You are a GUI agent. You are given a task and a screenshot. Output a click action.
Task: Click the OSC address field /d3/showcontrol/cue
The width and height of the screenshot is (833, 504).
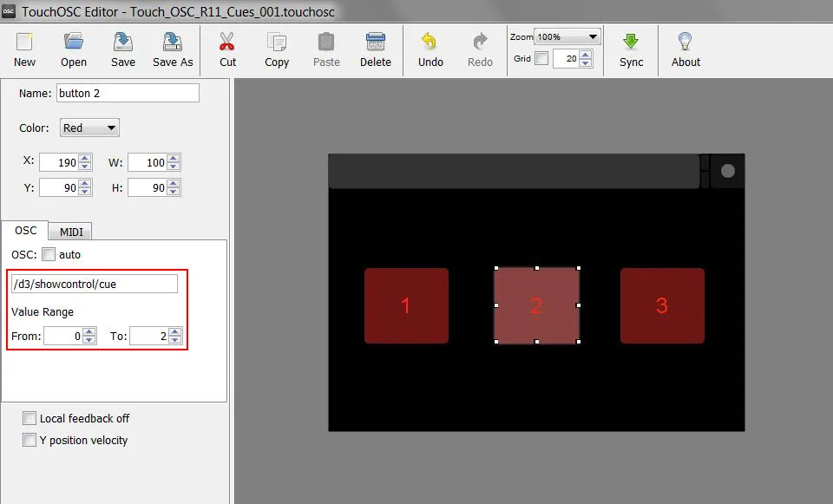tap(94, 284)
